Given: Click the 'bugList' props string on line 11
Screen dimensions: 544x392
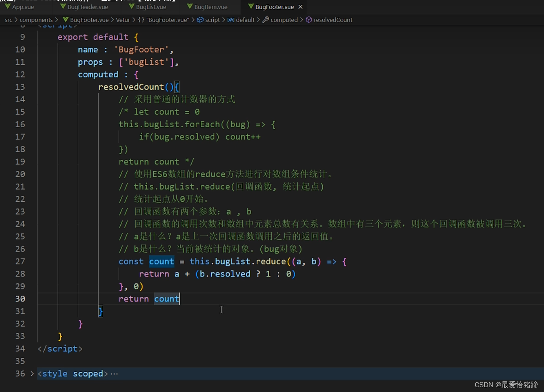Looking at the screenshot, I should pyautogui.click(x=146, y=62).
